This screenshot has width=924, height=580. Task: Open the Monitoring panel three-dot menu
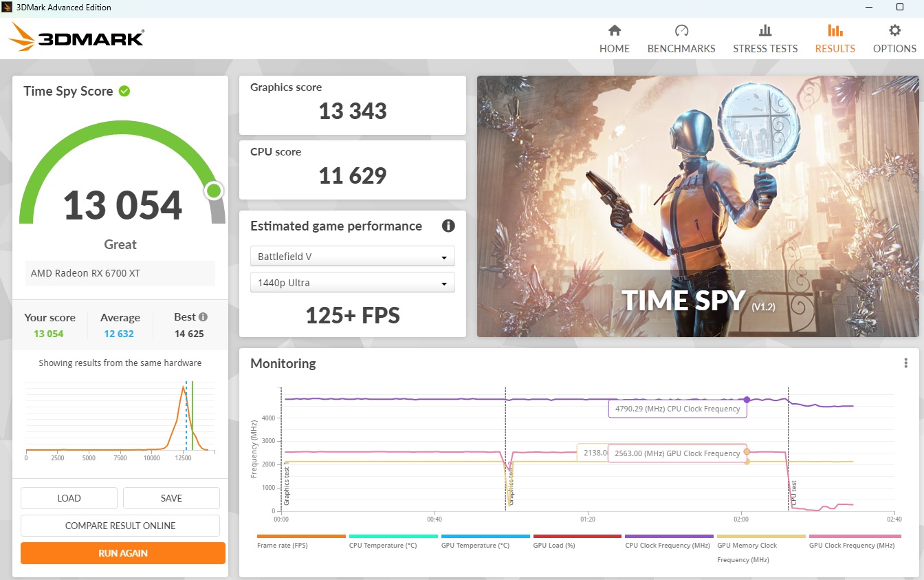[x=906, y=363]
